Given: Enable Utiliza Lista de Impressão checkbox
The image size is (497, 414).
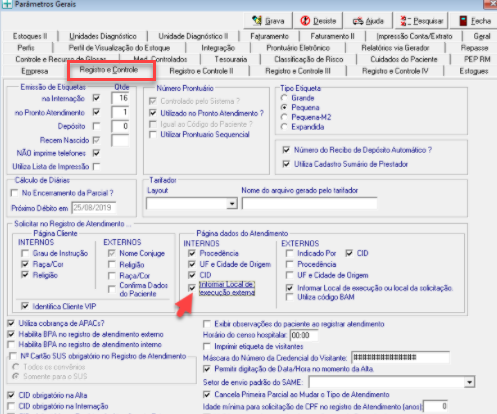Looking at the screenshot, I should [96, 166].
